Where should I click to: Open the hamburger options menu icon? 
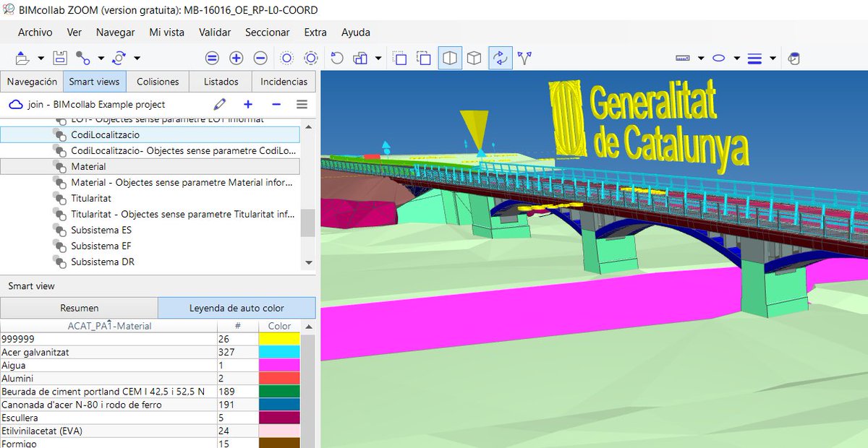point(302,104)
